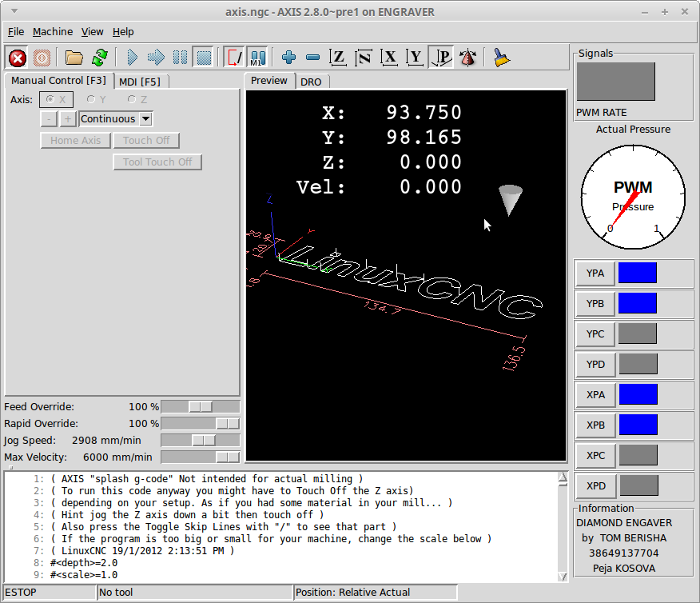The image size is (700, 603).
Task: Select perspective P view icon
Action: (442, 58)
